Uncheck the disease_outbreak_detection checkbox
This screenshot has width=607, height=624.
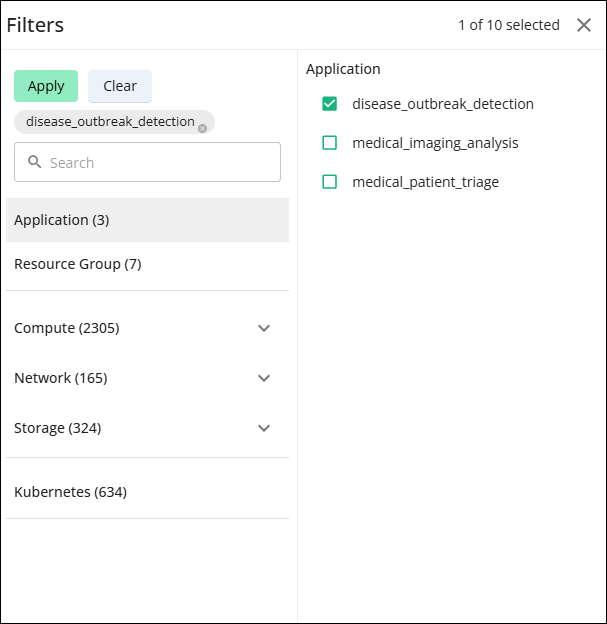pyautogui.click(x=330, y=104)
